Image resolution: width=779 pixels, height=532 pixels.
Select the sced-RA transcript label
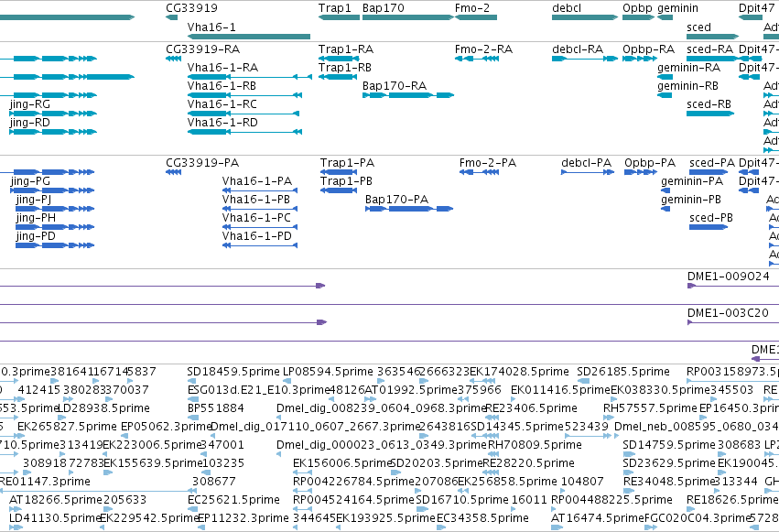pos(709,49)
